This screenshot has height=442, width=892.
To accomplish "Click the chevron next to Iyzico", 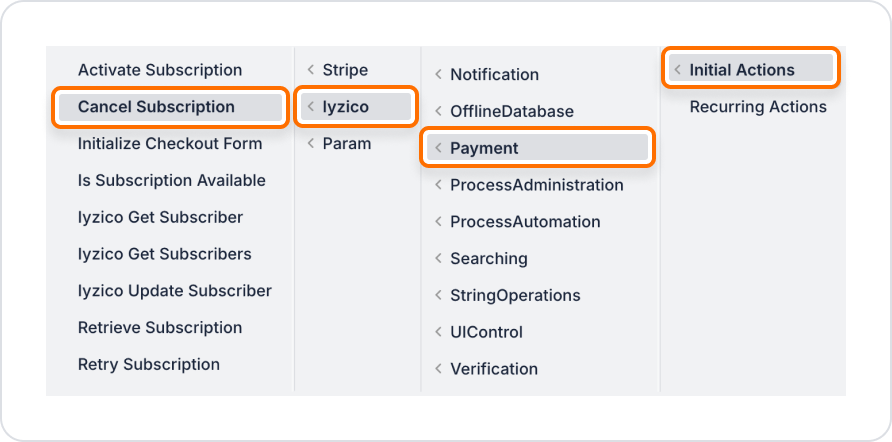I will pos(311,106).
